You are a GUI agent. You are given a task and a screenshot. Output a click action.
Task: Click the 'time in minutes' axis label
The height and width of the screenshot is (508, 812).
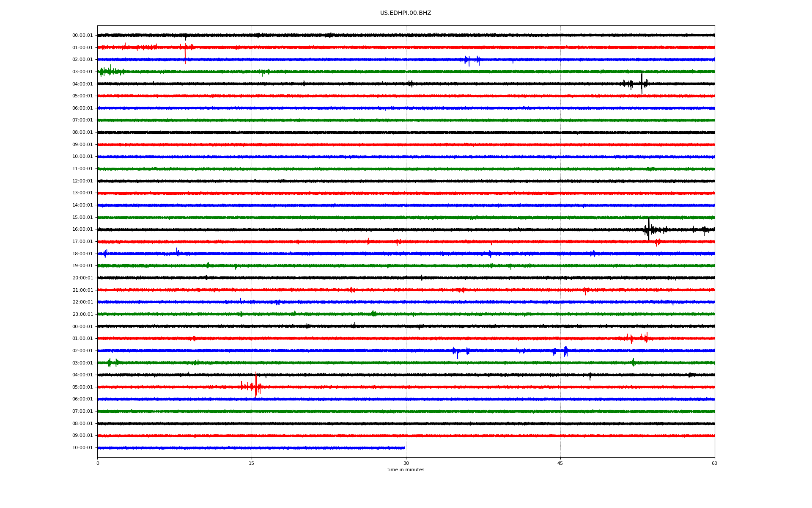coord(406,470)
